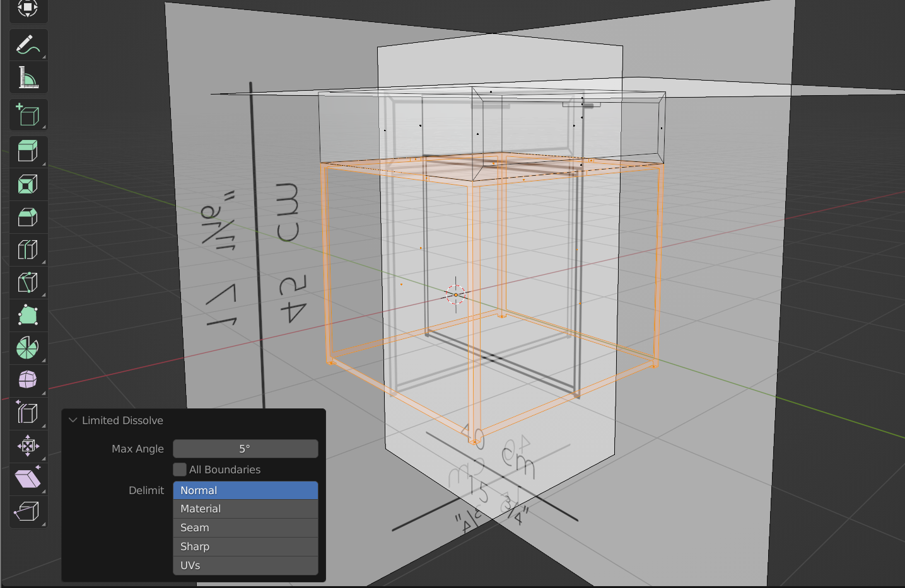This screenshot has height=588, width=905.
Task: Enable the All Boundaries checkbox
Action: pyautogui.click(x=180, y=470)
